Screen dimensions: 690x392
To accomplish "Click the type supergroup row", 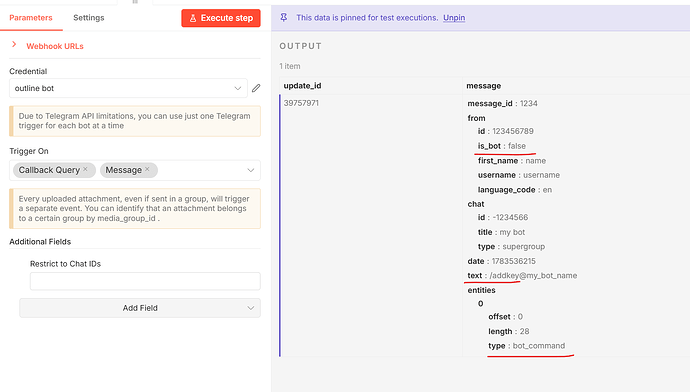I will pyautogui.click(x=511, y=246).
